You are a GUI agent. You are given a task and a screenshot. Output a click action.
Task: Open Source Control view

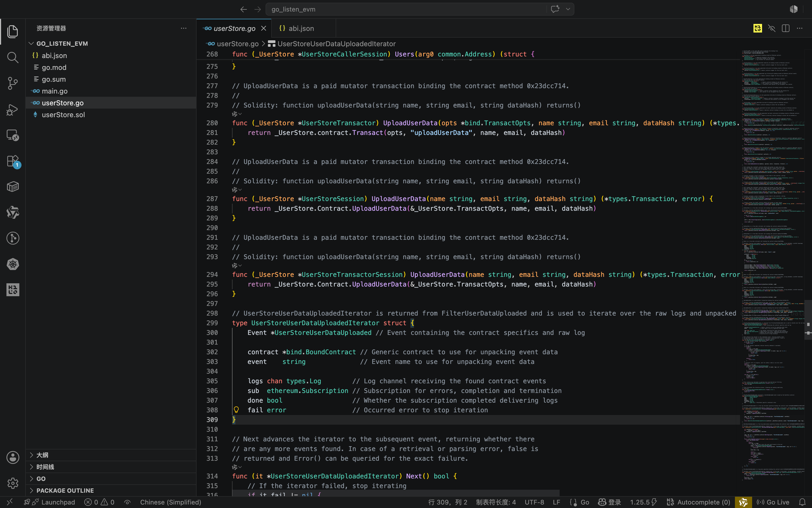click(13, 83)
